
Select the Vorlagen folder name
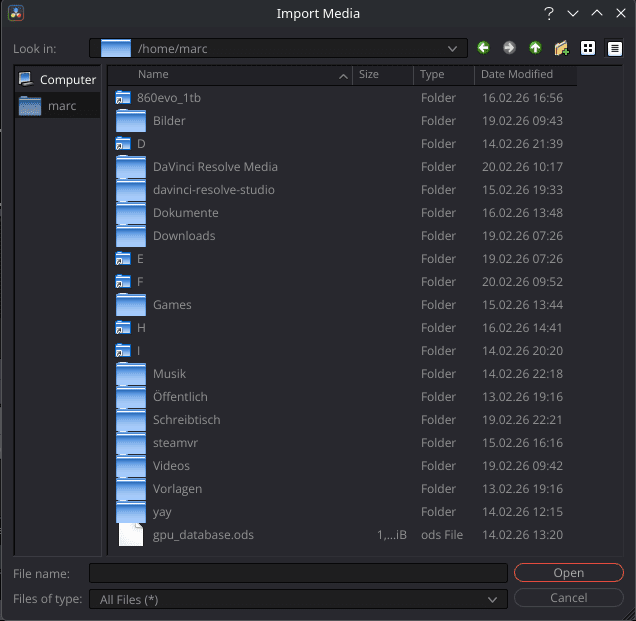point(177,489)
